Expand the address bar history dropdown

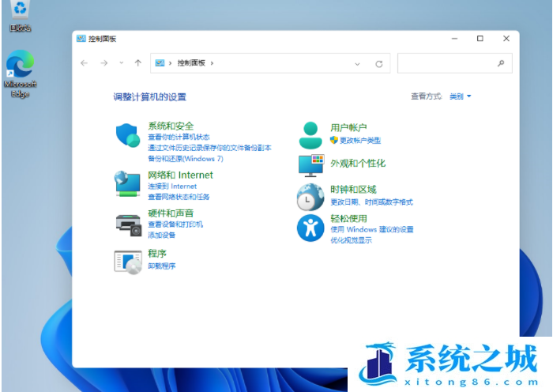click(357, 64)
